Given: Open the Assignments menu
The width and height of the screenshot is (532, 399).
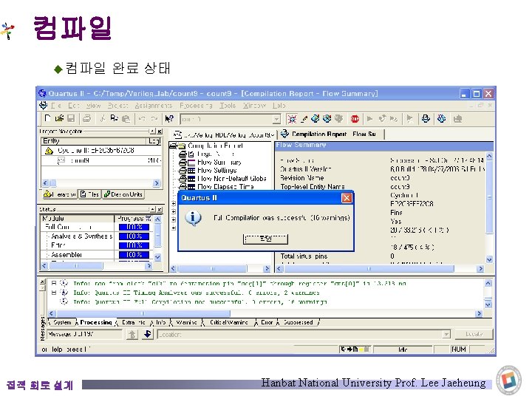Looking at the screenshot, I should tap(154, 106).
